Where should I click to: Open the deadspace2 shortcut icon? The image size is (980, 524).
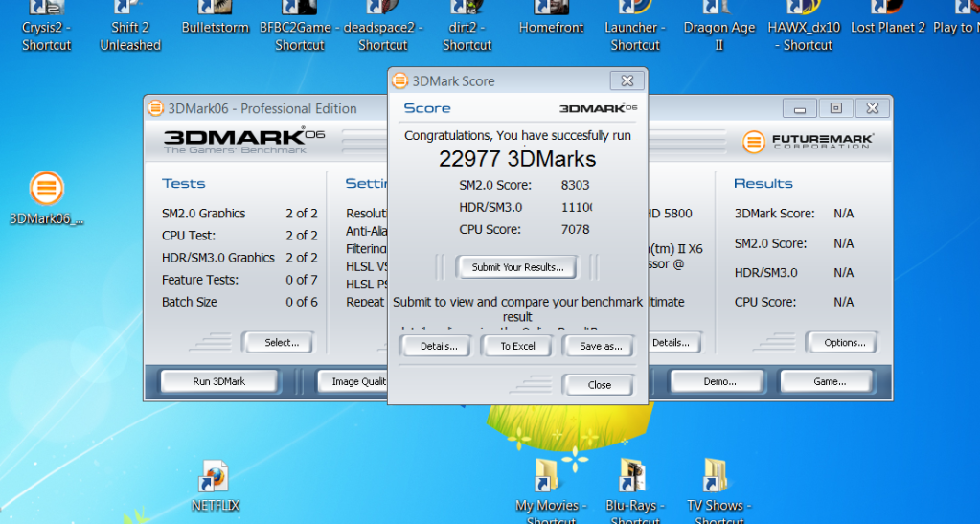click(x=383, y=25)
